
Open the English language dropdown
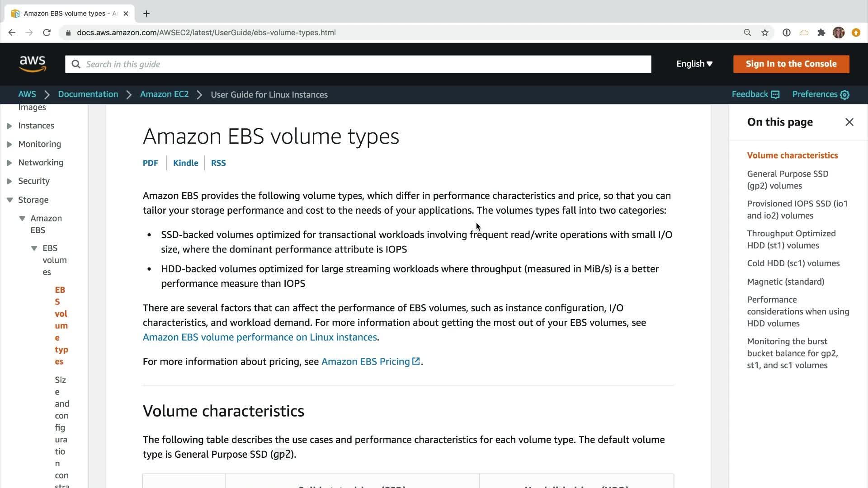(694, 64)
